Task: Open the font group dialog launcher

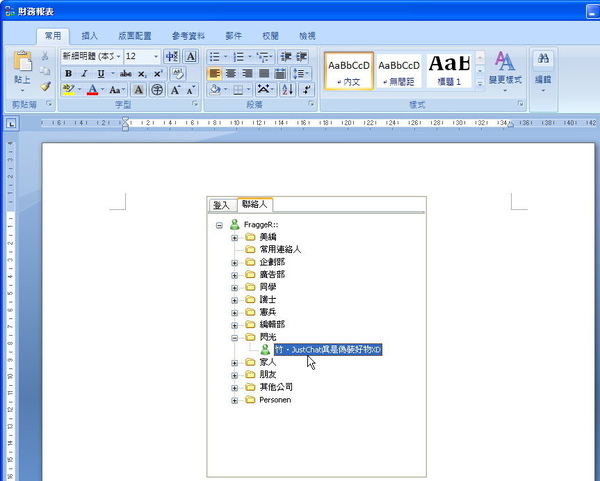Action: coord(195,104)
